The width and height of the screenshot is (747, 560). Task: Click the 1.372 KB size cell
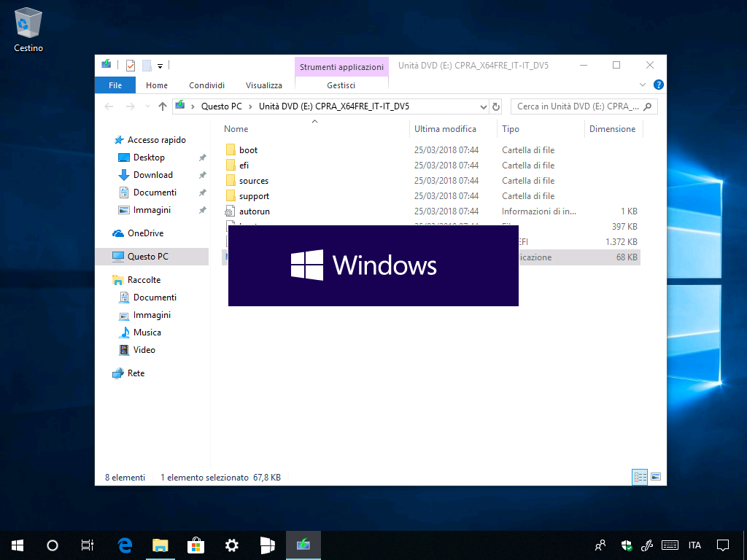click(x=622, y=242)
